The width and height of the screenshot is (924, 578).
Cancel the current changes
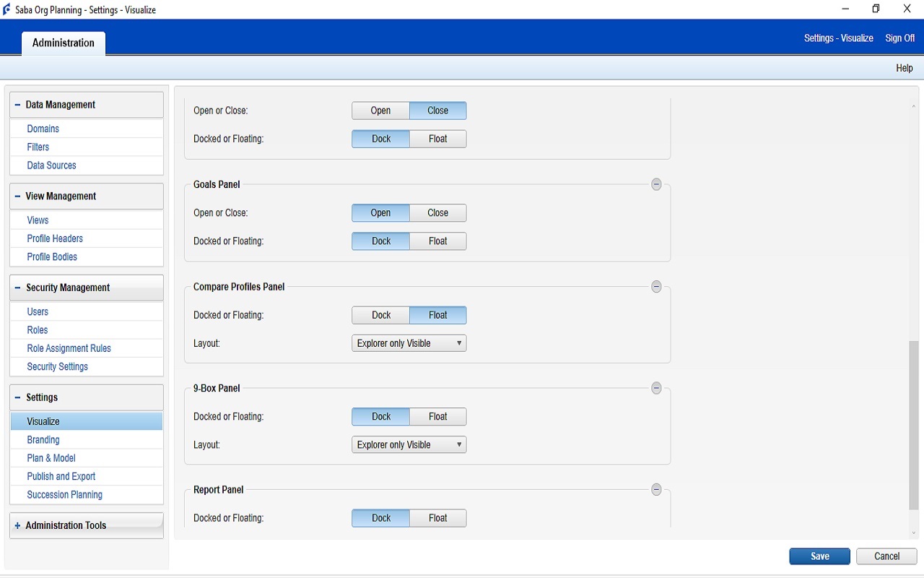886,556
